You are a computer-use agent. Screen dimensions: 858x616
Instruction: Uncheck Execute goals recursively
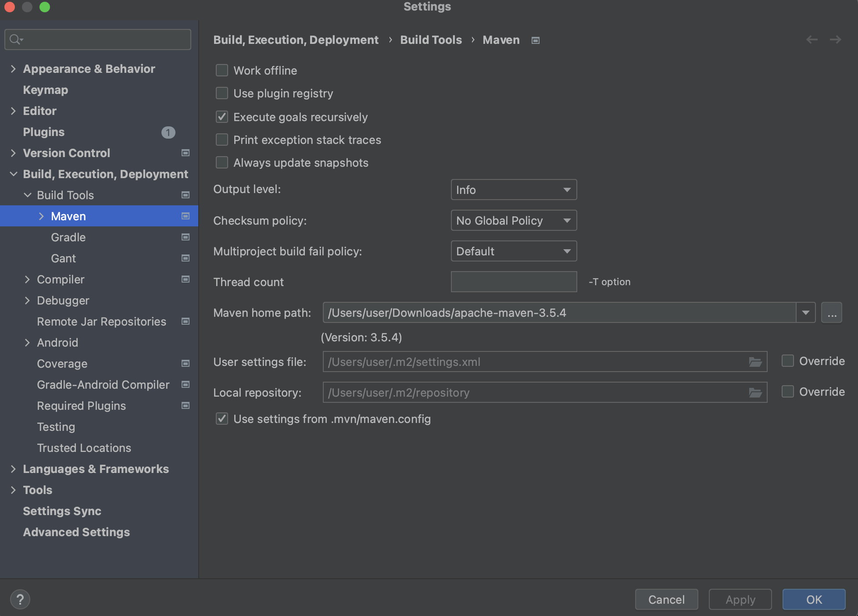(x=222, y=117)
